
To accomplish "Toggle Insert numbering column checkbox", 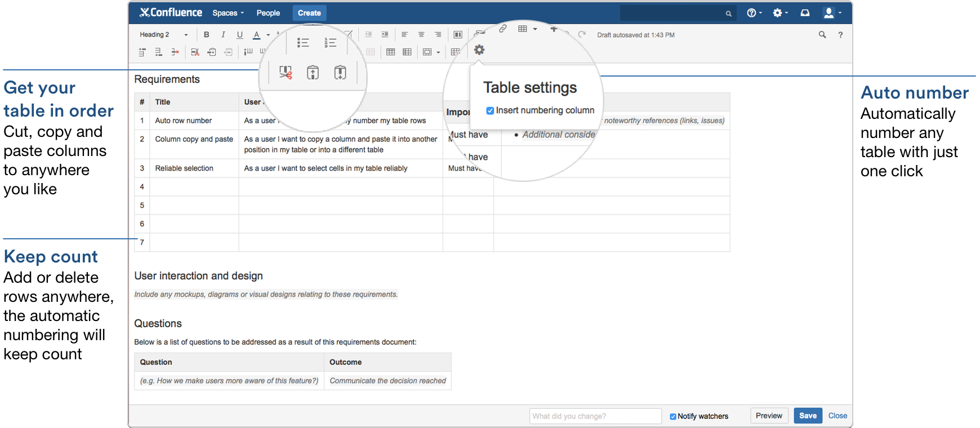I will pos(490,110).
